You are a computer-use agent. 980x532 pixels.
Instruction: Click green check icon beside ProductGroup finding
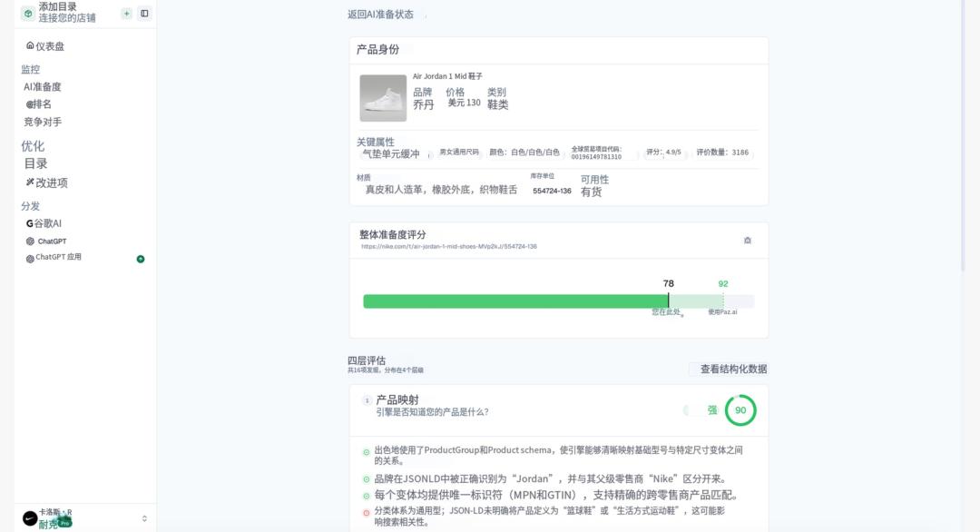(x=367, y=452)
